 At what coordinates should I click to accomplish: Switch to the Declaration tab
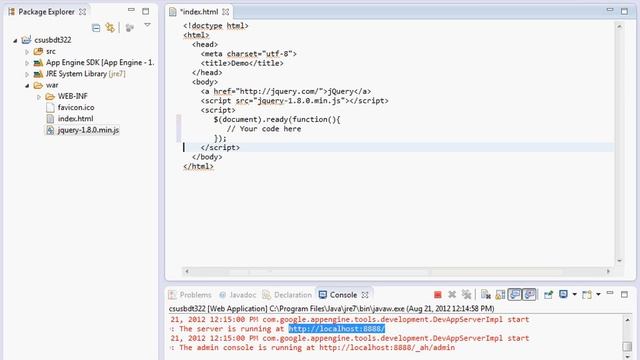pos(287,295)
